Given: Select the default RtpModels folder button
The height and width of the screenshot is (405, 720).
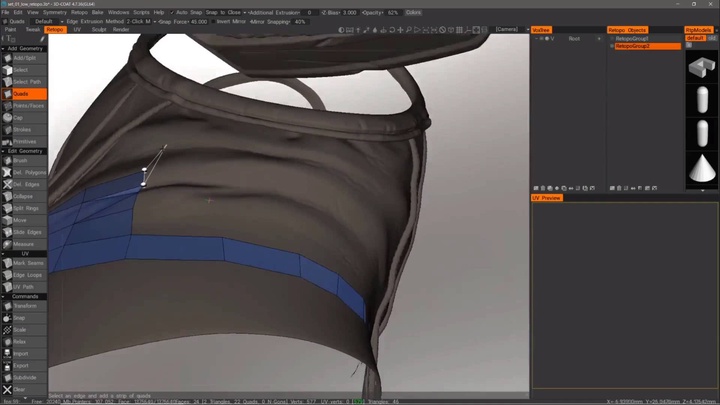Looking at the screenshot, I should (695, 39).
